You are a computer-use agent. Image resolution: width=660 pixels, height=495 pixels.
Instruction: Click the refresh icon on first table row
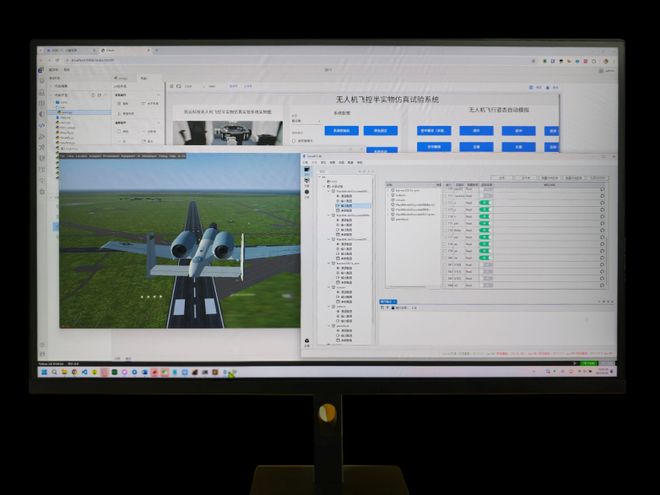pos(602,187)
